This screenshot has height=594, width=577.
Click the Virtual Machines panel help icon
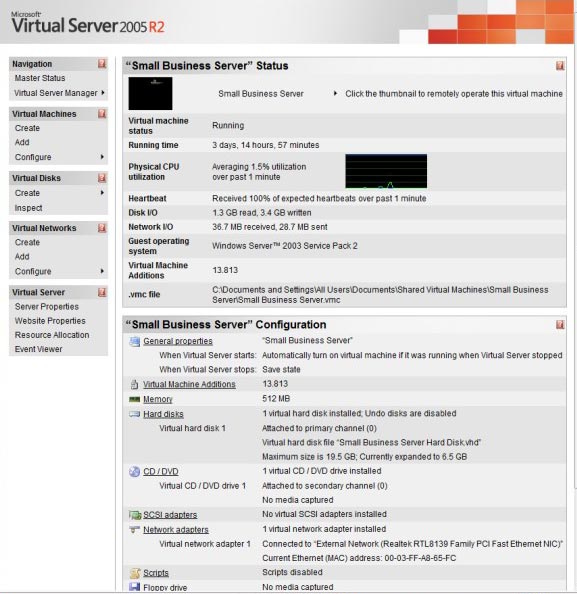click(x=102, y=114)
